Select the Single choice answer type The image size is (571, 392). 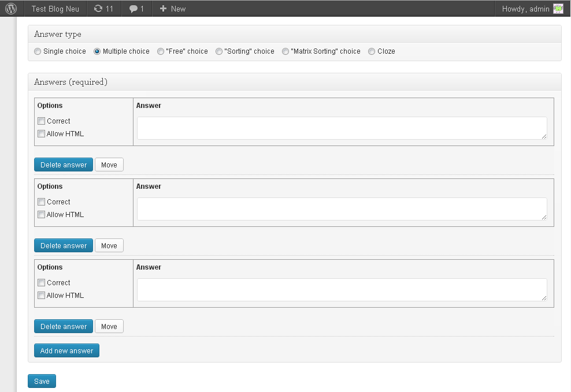[x=38, y=51]
